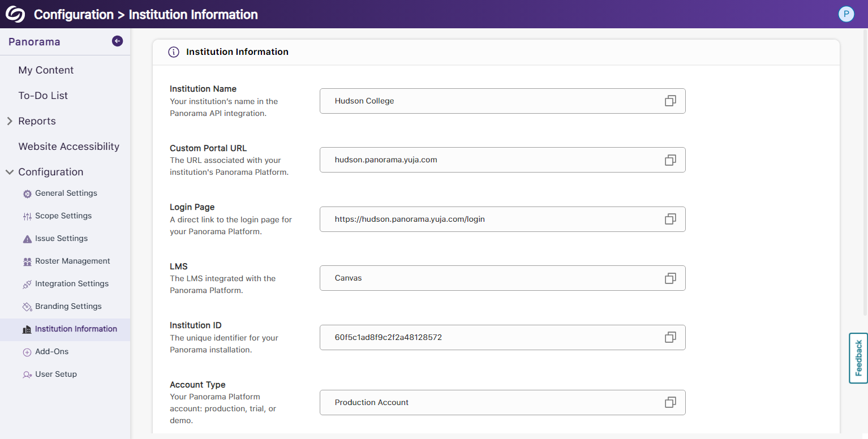868x439 pixels.
Task: Go to the To-Do List
Action: tap(43, 96)
